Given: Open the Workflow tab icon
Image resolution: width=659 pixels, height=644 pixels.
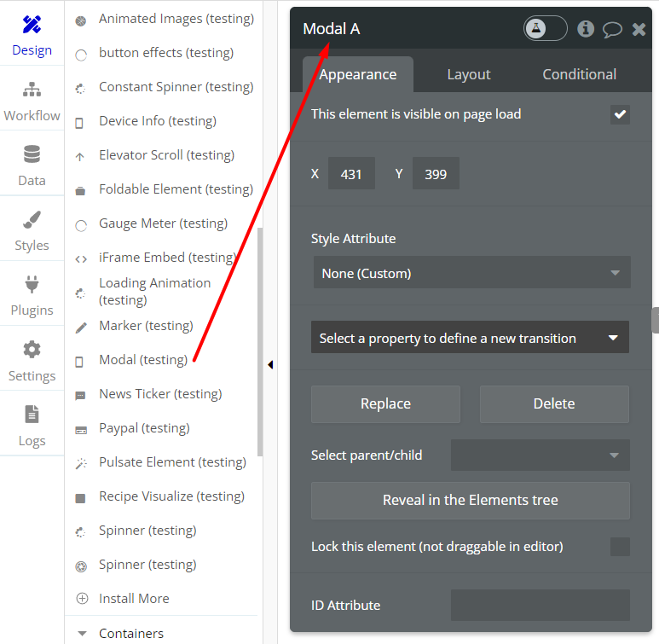Looking at the screenshot, I should coord(32,90).
